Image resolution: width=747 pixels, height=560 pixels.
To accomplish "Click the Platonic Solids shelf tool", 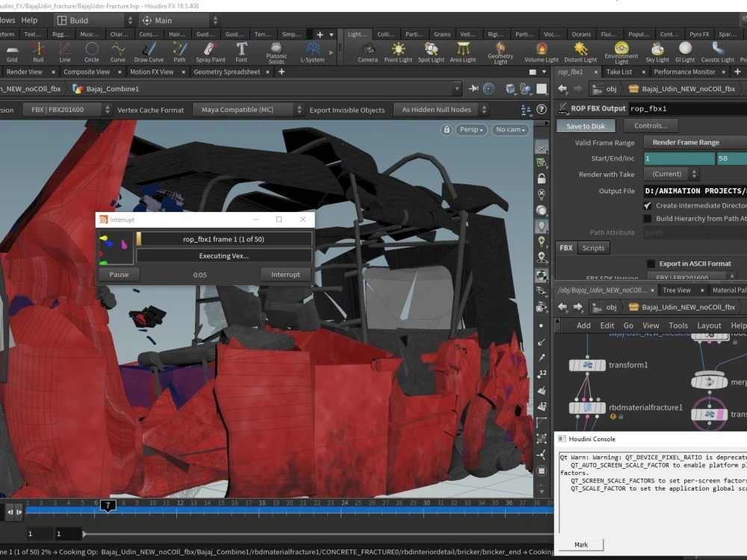I will pyautogui.click(x=276, y=52).
